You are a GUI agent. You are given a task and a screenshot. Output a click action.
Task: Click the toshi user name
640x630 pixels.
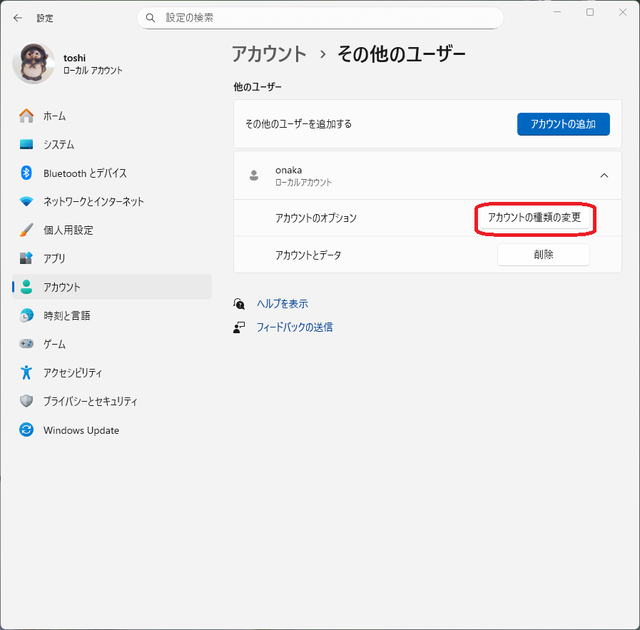(74, 58)
